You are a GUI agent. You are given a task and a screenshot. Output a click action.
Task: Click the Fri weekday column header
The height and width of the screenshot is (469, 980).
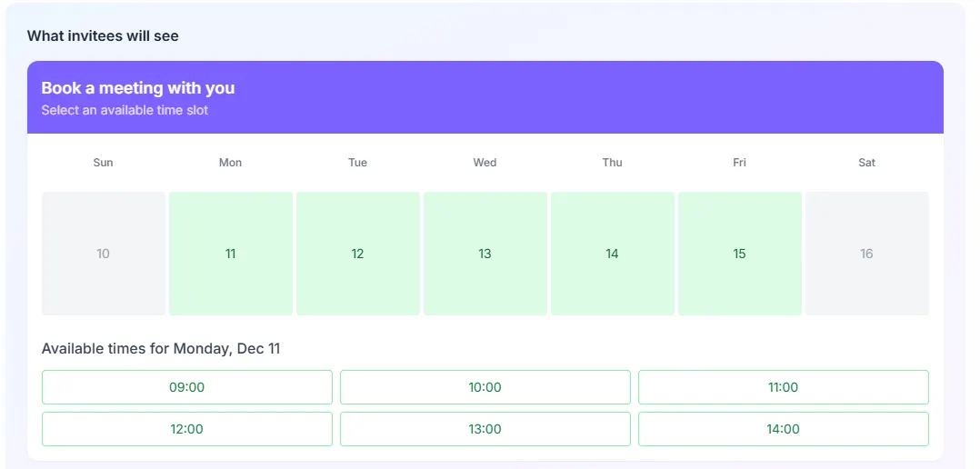[x=740, y=163]
